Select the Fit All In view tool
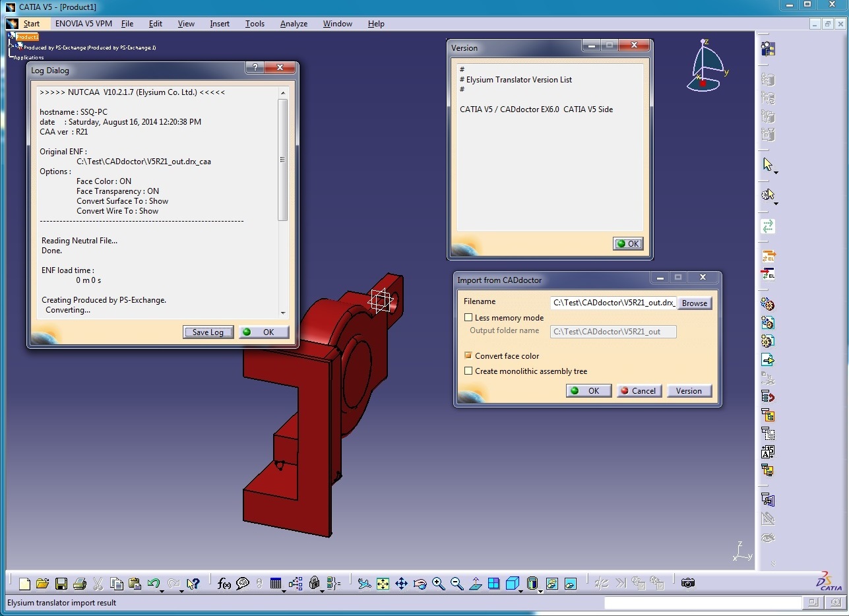This screenshot has height=616, width=849. pyautogui.click(x=383, y=584)
